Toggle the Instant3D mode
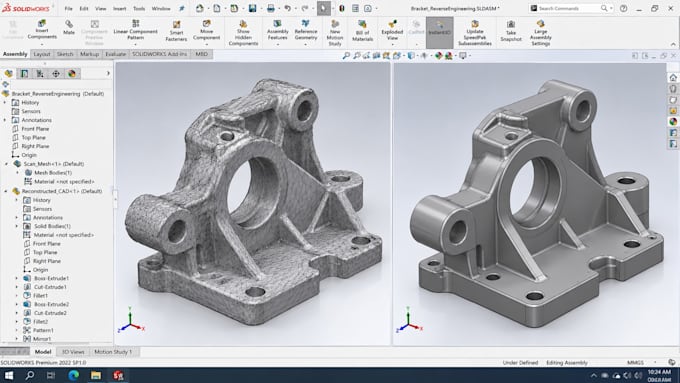The height and width of the screenshot is (383, 680). (440, 33)
